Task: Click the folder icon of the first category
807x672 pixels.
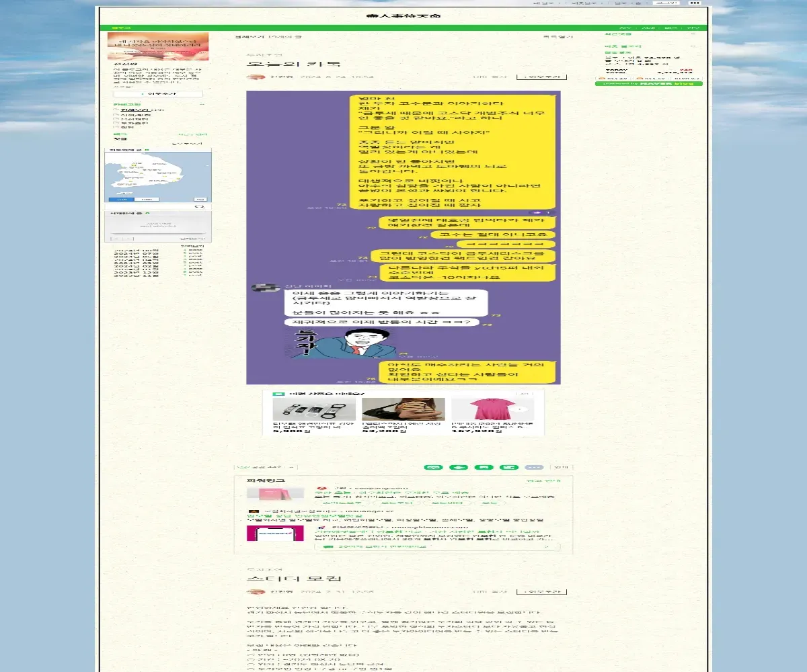Action: point(116,110)
